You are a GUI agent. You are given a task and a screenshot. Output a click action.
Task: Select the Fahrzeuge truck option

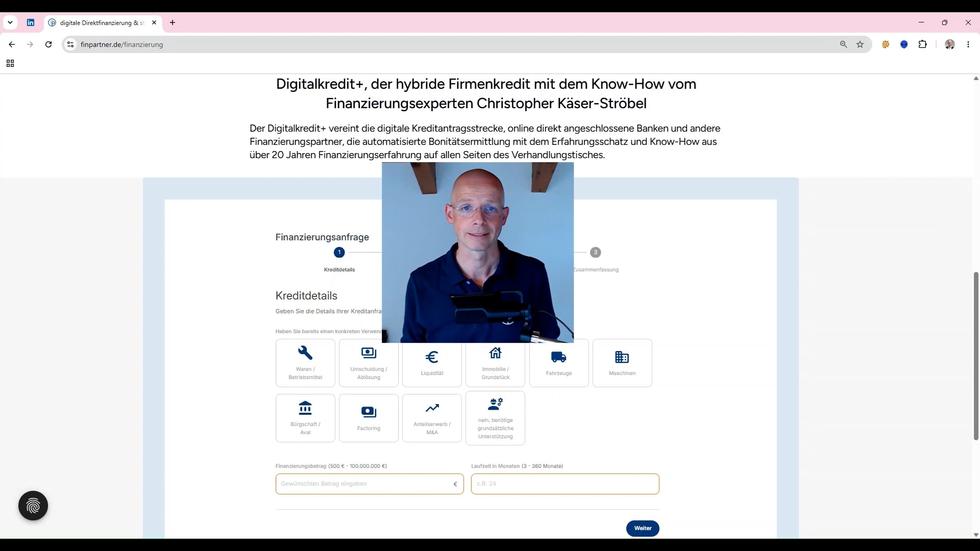tap(559, 363)
